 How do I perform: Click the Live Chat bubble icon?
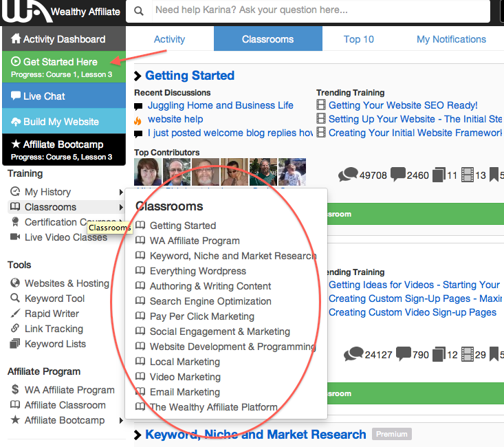click(x=16, y=96)
